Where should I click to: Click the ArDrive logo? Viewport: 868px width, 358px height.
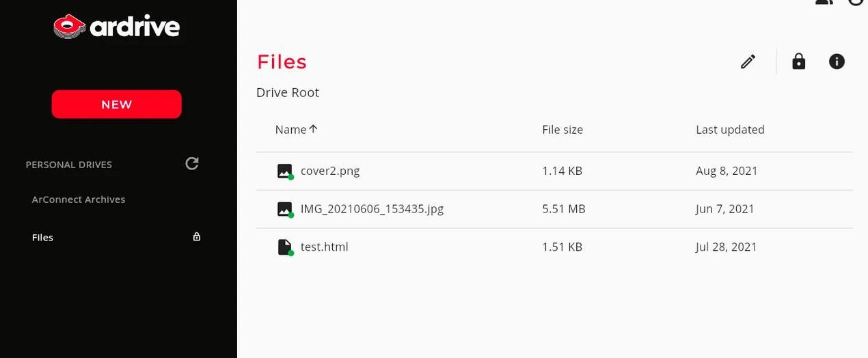(x=117, y=27)
